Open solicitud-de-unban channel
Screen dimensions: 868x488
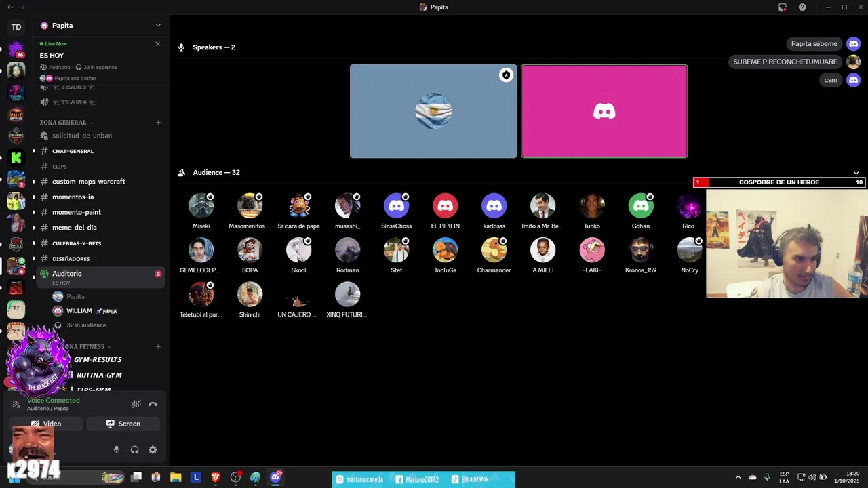(x=100, y=136)
